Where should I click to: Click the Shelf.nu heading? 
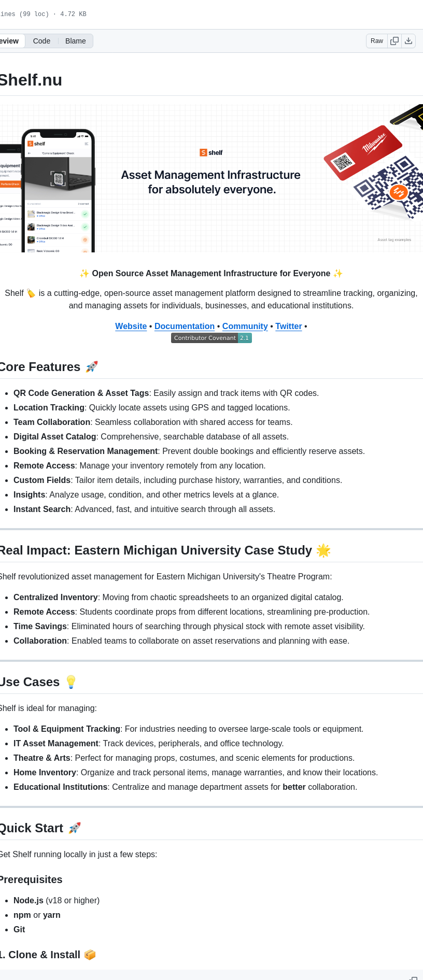pos(30,80)
